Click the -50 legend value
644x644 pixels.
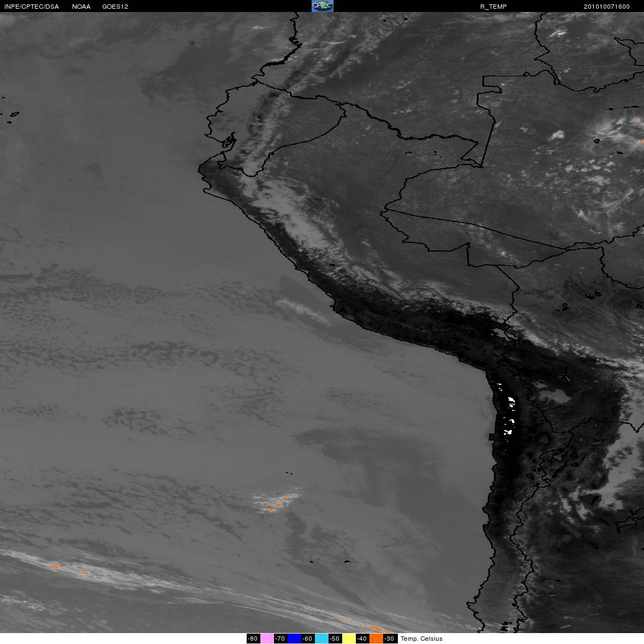[336, 639]
